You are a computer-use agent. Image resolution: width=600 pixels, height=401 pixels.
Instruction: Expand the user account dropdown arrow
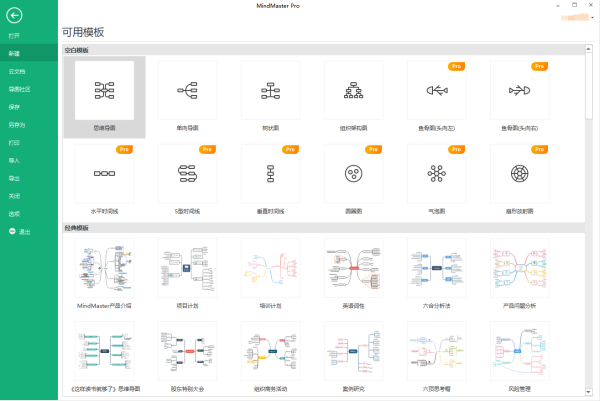pos(592,18)
